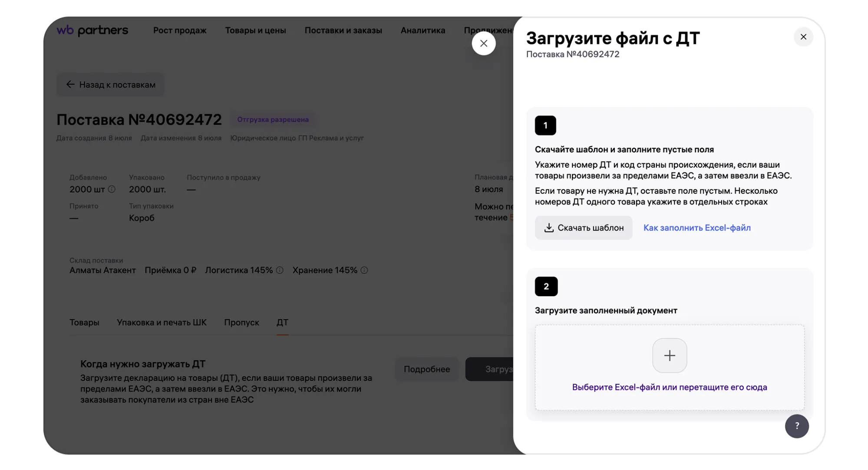Click Алматы Атакент warehouse name
This screenshot has height=470, width=868.
[102, 270]
